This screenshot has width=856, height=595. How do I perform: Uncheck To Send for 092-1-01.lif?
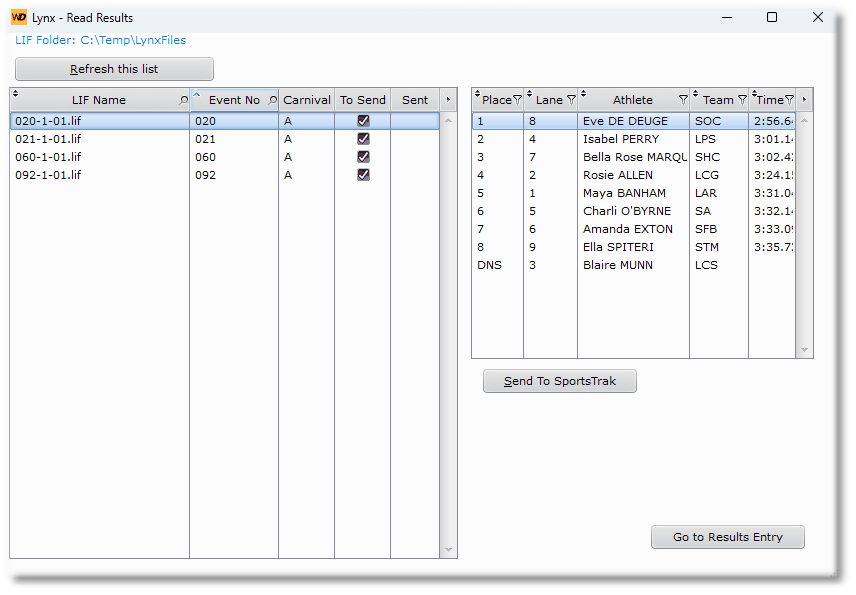coord(363,175)
